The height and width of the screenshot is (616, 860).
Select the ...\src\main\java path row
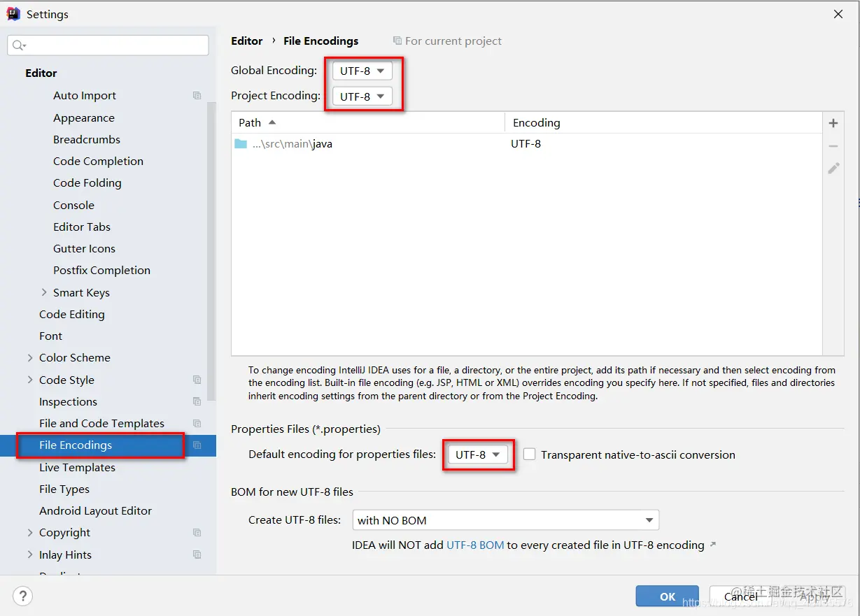(x=526, y=144)
